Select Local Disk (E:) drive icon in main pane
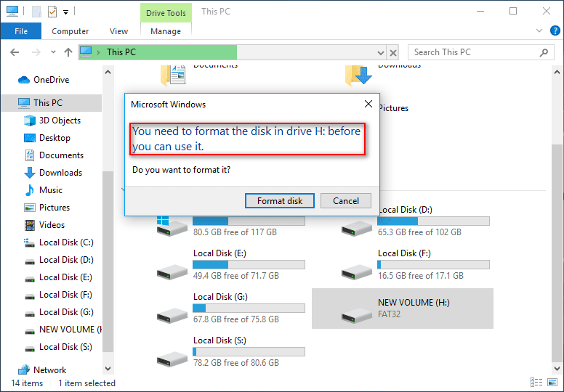Viewport: 564px width, 392px height. (172, 272)
